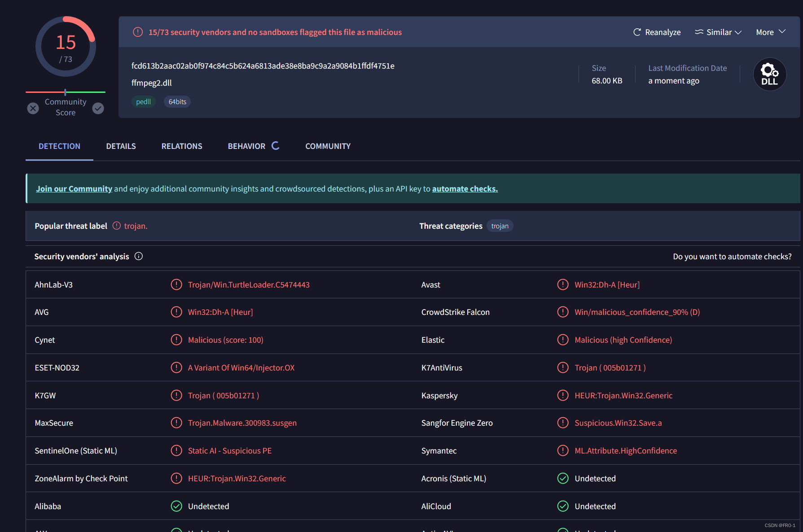The image size is (803, 532).
Task: Click A Variant Of Win64/Injector.OX result
Action: tap(241, 368)
